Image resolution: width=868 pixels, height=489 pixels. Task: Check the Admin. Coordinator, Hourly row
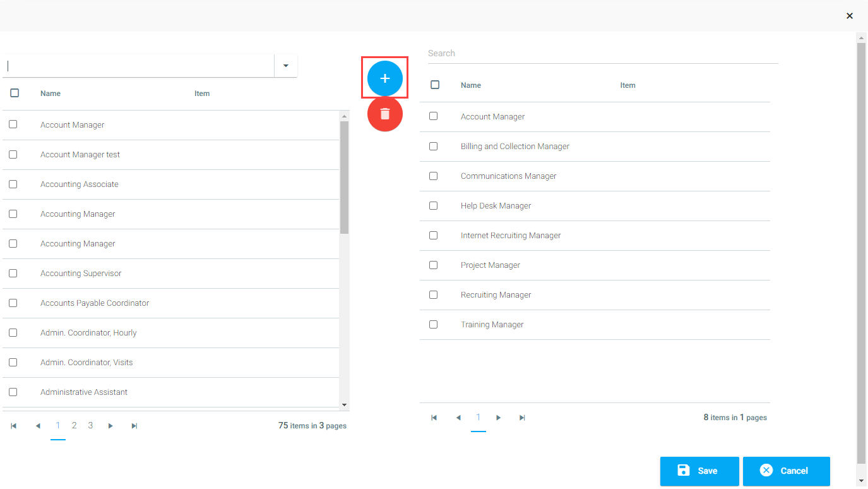coord(13,332)
